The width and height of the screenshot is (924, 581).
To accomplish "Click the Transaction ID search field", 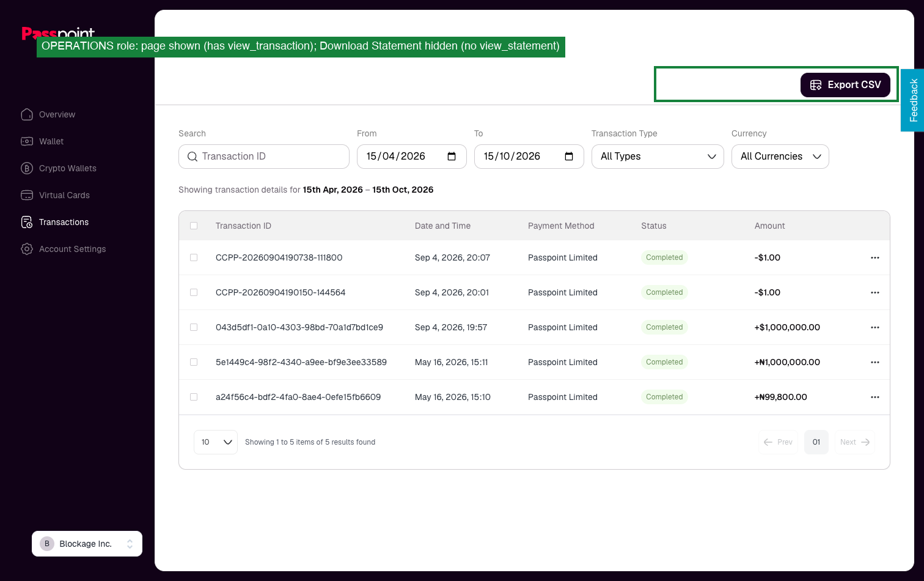I will pos(264,157).
